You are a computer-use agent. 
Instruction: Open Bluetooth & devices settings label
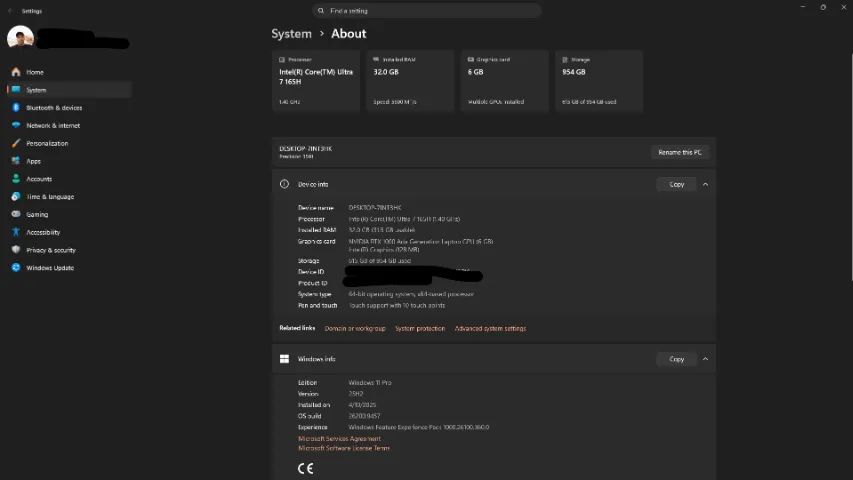[54, 108]
